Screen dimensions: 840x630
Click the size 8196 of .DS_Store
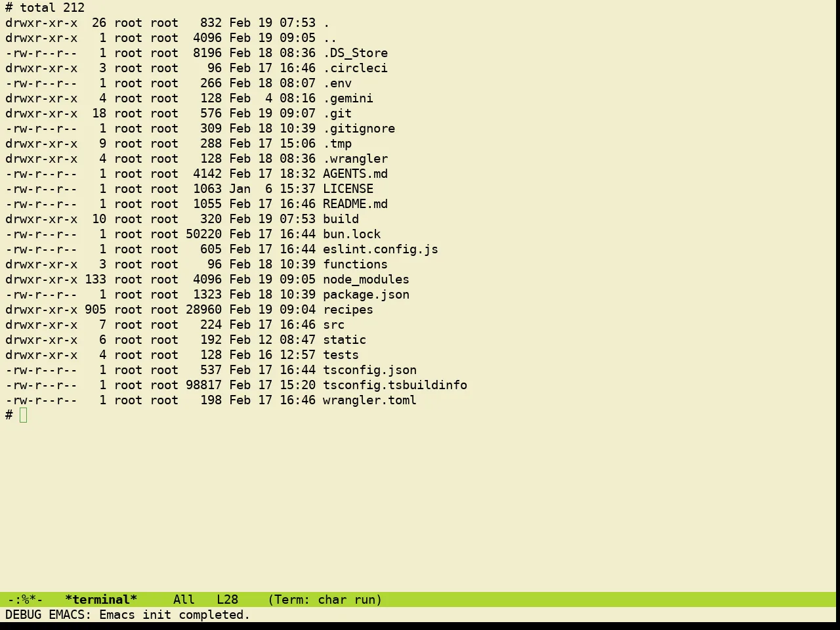point(207,53)
